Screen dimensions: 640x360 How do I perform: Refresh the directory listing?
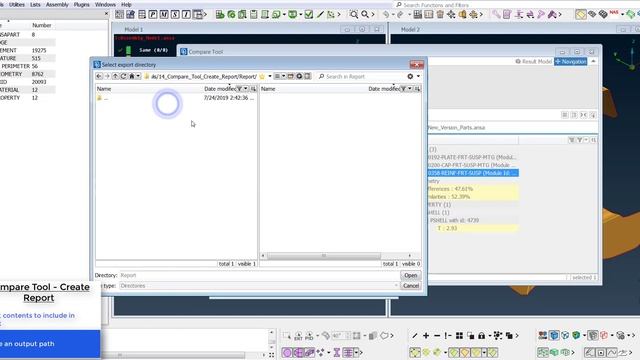pos(123,76)
